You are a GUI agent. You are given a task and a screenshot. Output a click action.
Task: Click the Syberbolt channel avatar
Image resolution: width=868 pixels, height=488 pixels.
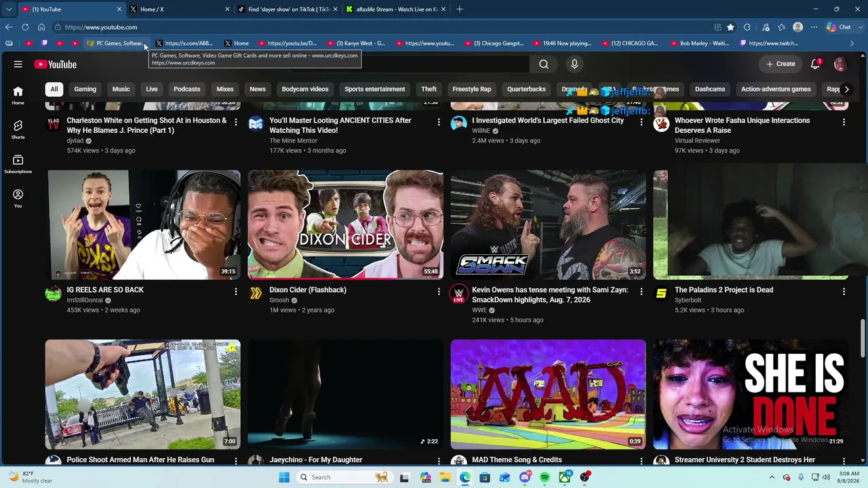tap(661, 293)
